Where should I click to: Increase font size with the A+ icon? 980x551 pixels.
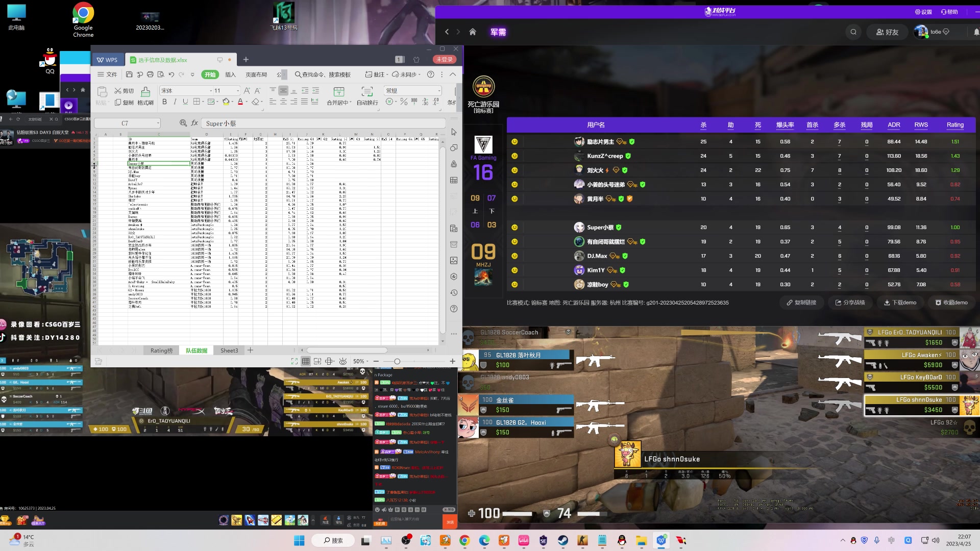point(247,91)
